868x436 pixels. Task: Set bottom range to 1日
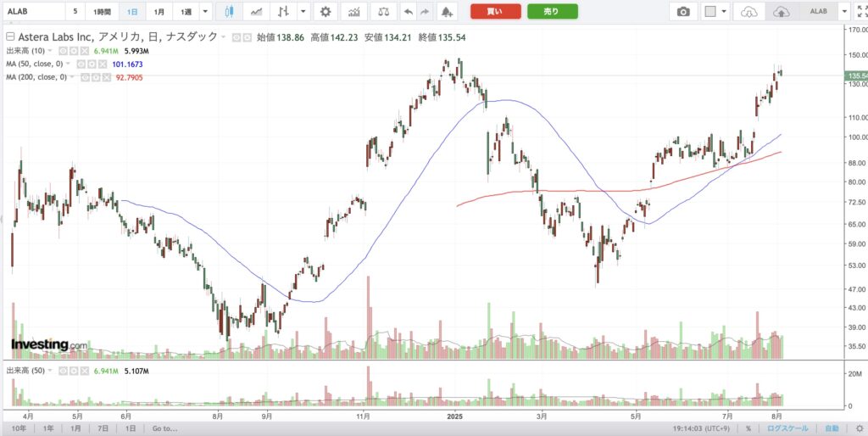point(130,428)
